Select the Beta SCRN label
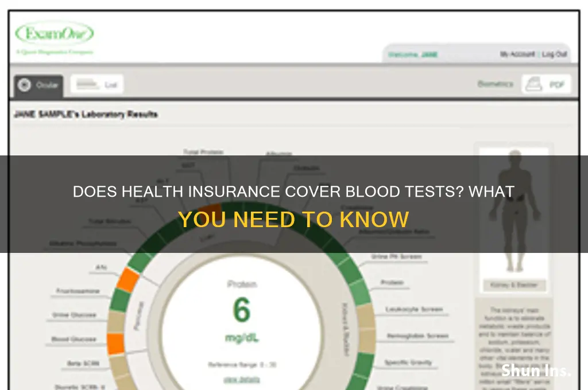 [83, 363]
